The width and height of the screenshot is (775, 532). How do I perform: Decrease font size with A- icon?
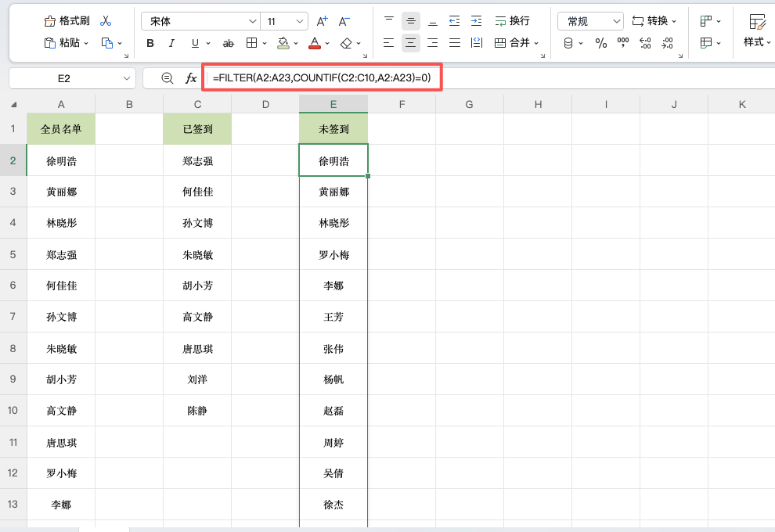[x=344, y=21]
